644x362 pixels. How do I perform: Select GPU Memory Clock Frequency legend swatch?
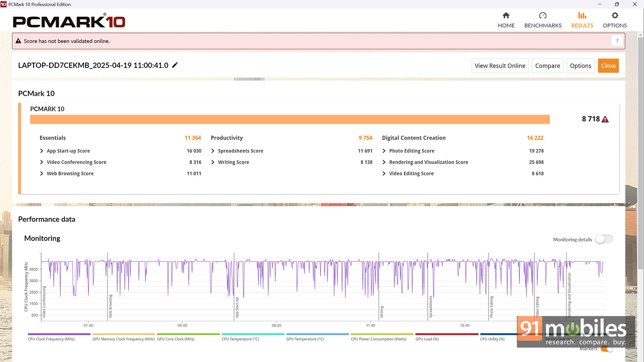tap(123, 334)
